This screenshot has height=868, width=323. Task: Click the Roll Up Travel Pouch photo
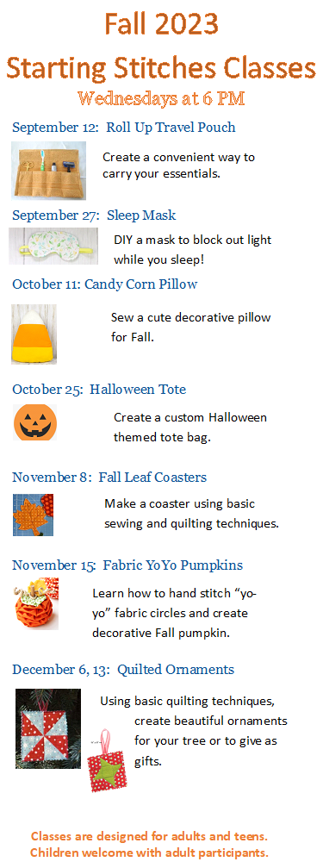tap(49, 171)
